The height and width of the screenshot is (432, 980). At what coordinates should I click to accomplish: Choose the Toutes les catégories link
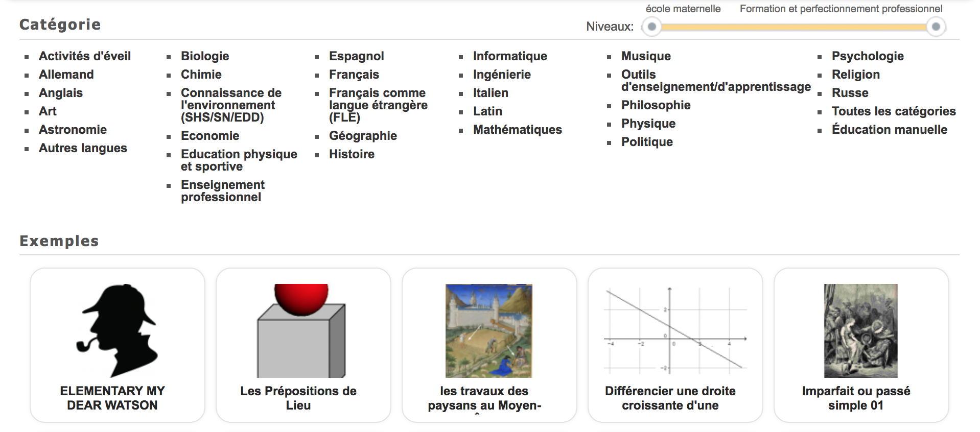893,111
